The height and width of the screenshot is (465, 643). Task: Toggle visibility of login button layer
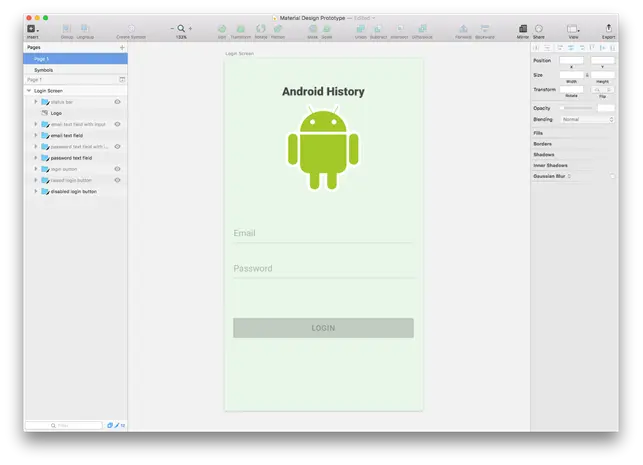coord(117,169)
